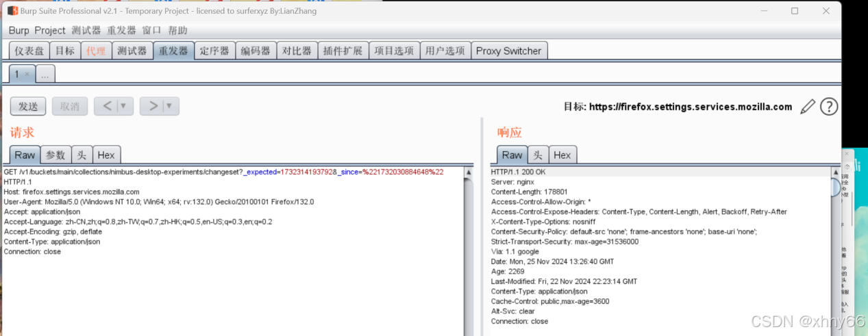This screenshot has height=336, width=868.
Task: Click the Strict-Transport-Security header line
Action: pos(565,242)
